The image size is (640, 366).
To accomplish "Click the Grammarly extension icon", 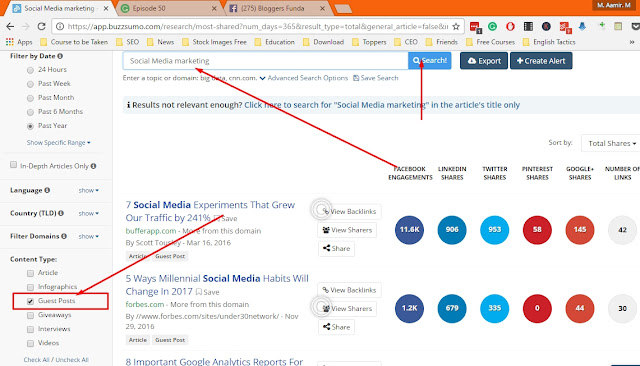I will pyautogui.click(x=492, y=27).
